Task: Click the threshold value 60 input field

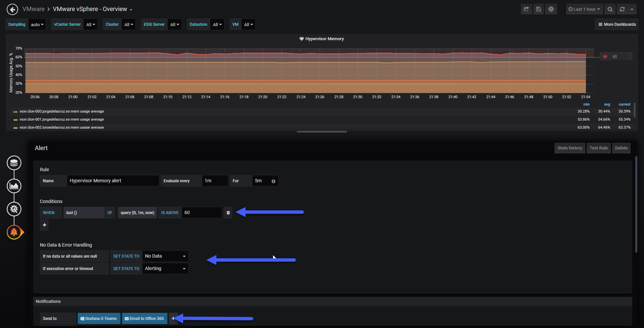Action: pos(202,213)
